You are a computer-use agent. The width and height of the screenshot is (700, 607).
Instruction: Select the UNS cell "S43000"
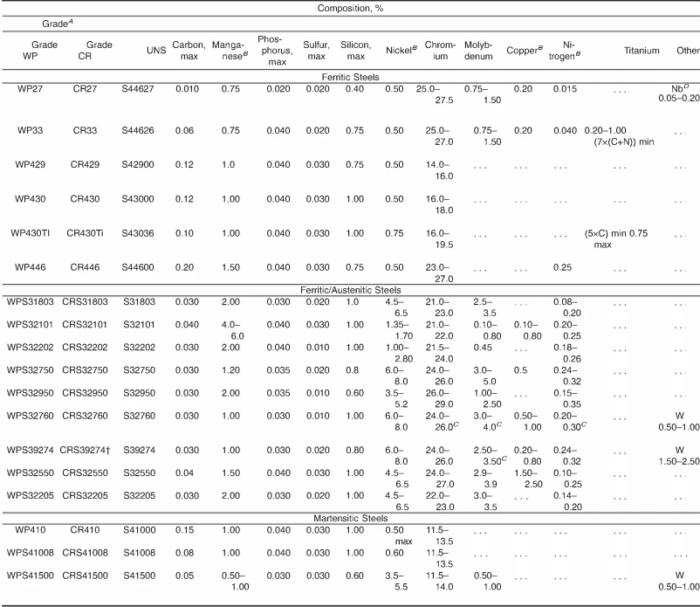[x=138, y=199]
